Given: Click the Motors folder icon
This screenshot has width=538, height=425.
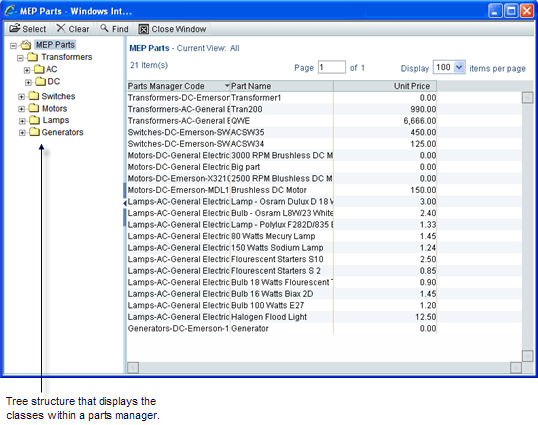Looking at the screenshot, I should (34, 108).
